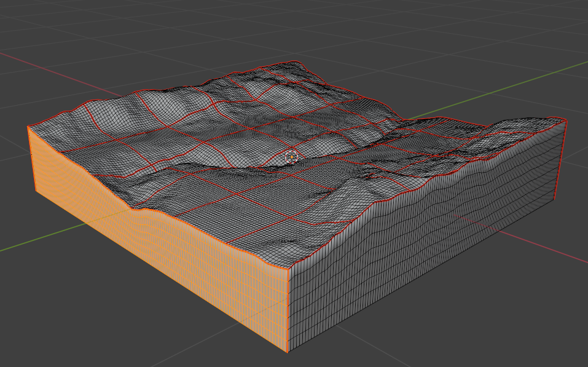Click empty viewport background below the mesh
The width and height of the screenshot is (588, 367).
(x=461, y=332)
